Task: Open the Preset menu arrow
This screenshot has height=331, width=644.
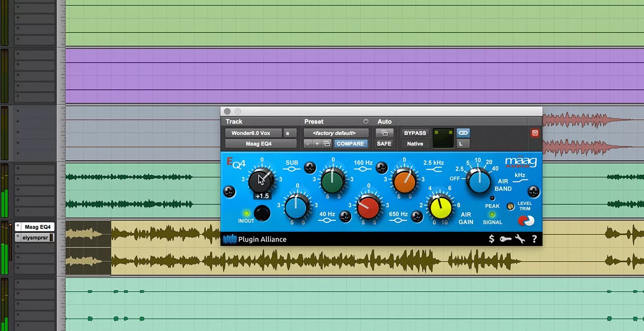Action: point(366,121)
